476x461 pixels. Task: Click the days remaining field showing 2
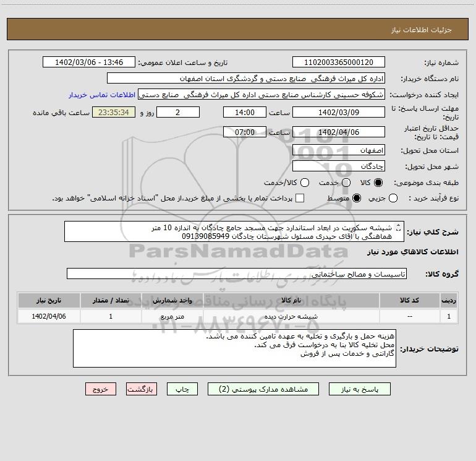(x=178, y=112)
